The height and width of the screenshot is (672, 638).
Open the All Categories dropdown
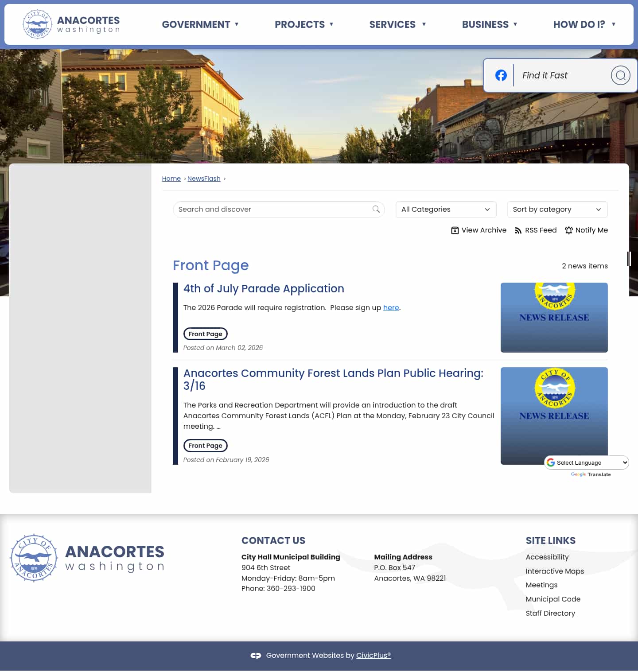click(445, 209)
